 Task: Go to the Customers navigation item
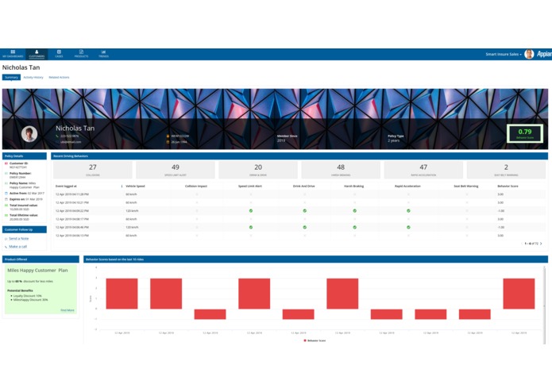point(37,54)
